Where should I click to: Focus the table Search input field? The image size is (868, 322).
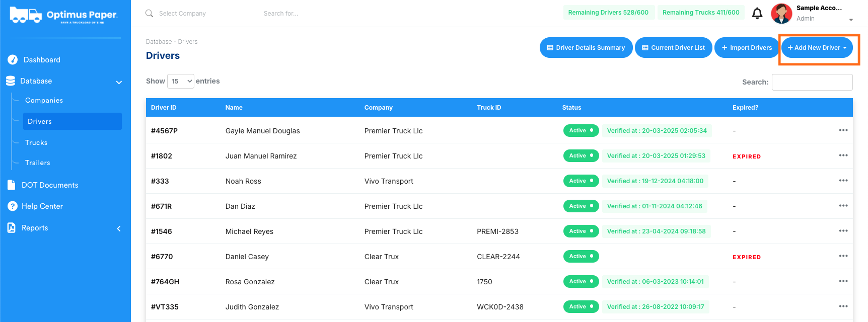pyautogui.click(x=812, y=82)
